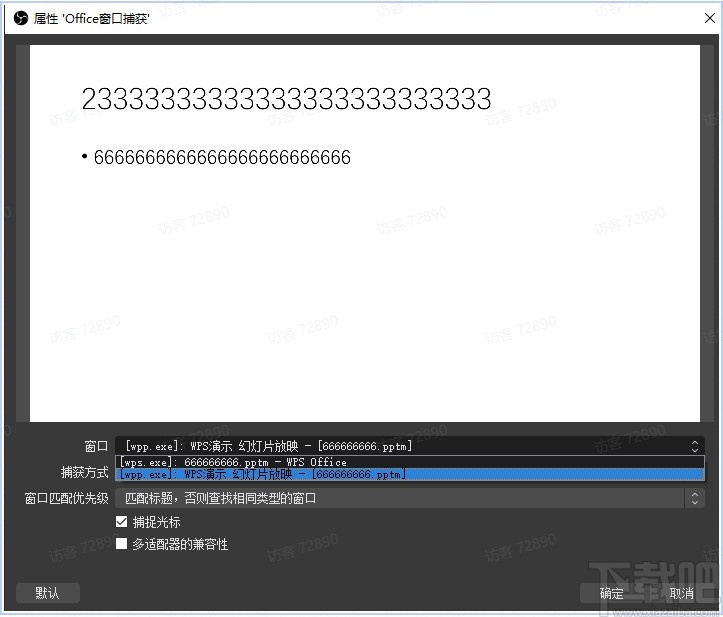723x617 pixels.
Task: Click the 666666 bullet text in preview
Action: [222, 157]
